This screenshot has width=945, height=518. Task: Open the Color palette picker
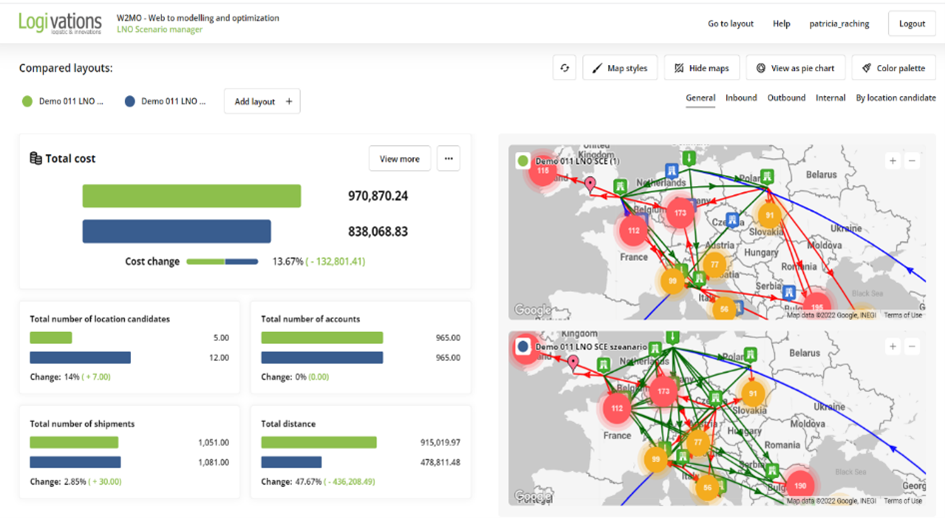[893, 68]
